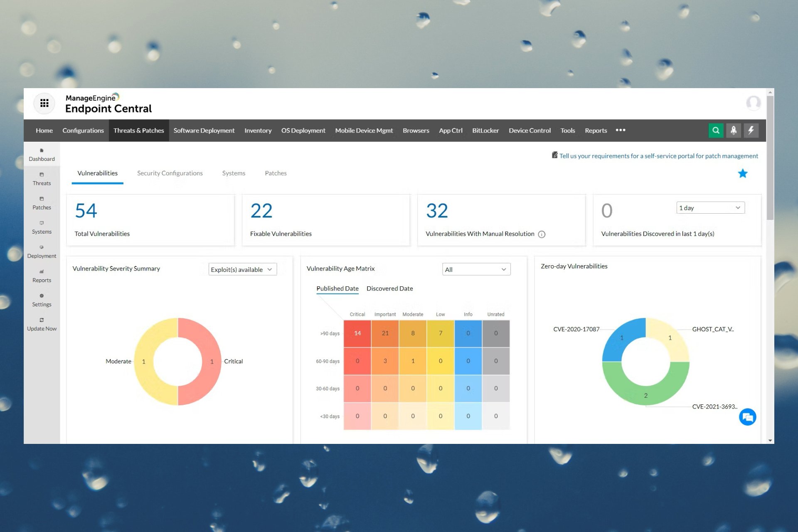Open the Configurations menu
798x532 pixels.
point(83,131)
